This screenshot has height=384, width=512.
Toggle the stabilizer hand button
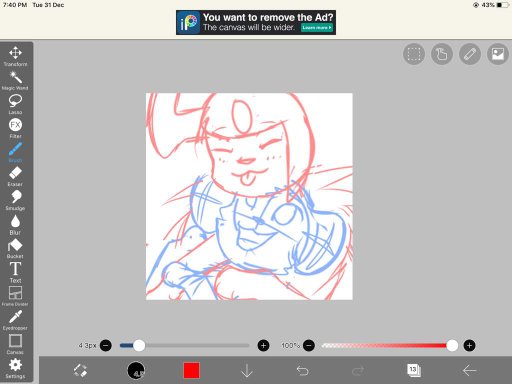pyautogui.click(x=442, y=54)
